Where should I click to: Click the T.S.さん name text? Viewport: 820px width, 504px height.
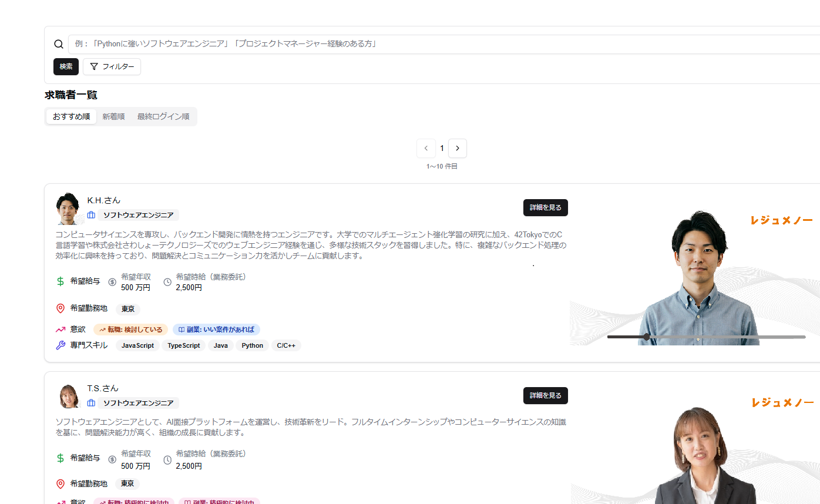point(103,388)
